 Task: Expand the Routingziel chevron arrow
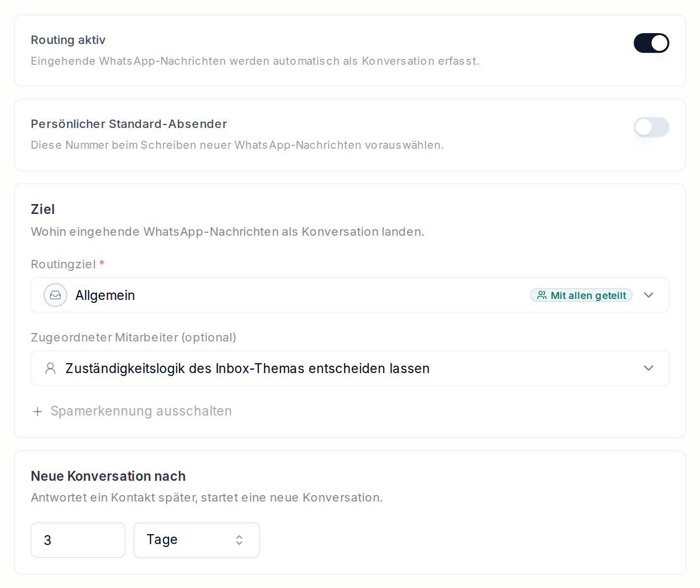649,295
